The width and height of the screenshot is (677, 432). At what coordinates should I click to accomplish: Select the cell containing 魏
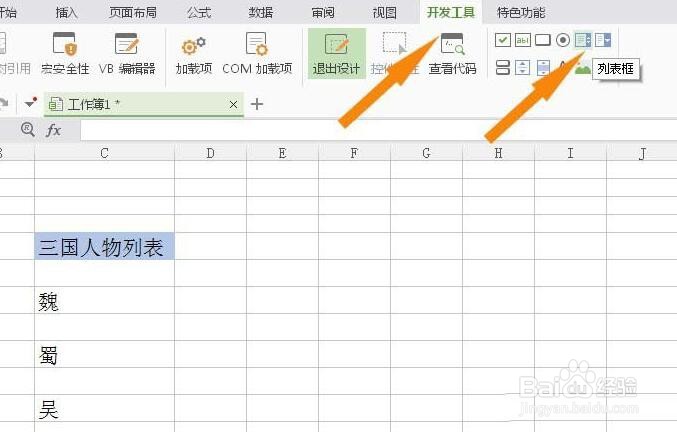pos(104,300)
